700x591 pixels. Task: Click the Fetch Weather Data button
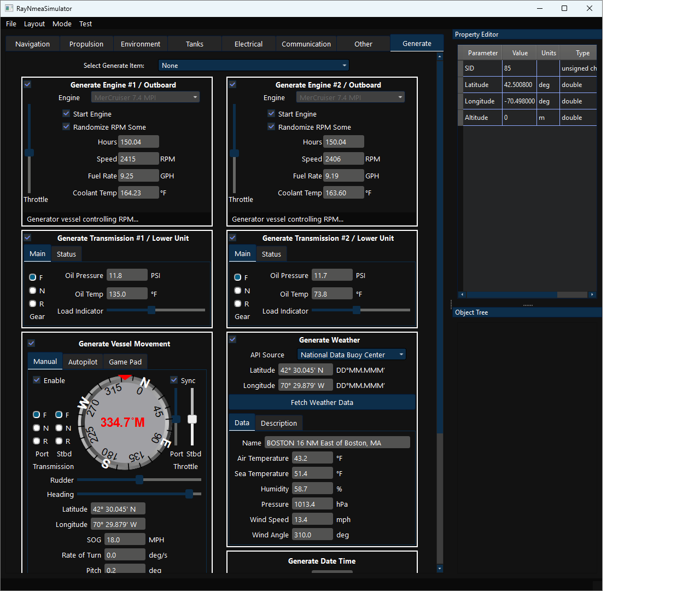[x=322, y=402]
